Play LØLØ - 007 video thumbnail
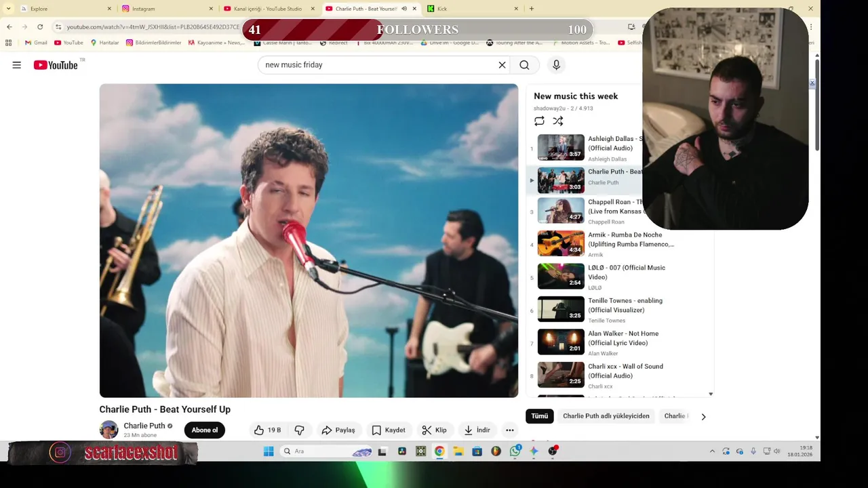Image resolution: width=868 pixels, height=488 pixels. click(x=561, y=276)
